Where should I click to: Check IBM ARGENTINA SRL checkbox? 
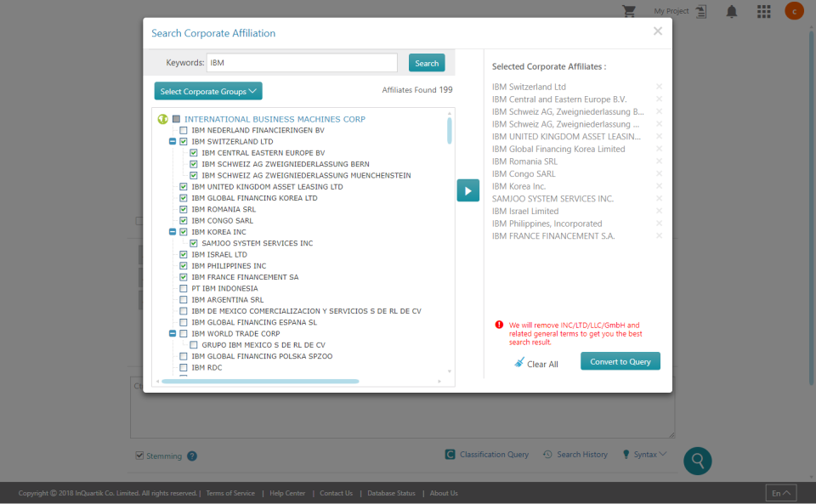pos(184,300)
